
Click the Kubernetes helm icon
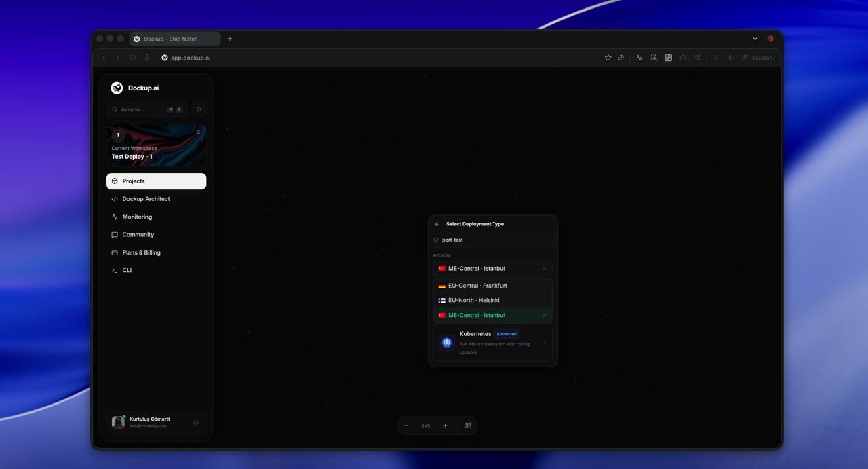point(447,343)
